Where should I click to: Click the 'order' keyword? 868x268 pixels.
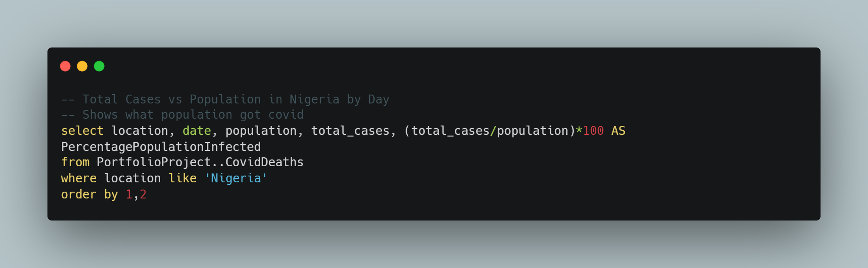[x=79, y=194]
